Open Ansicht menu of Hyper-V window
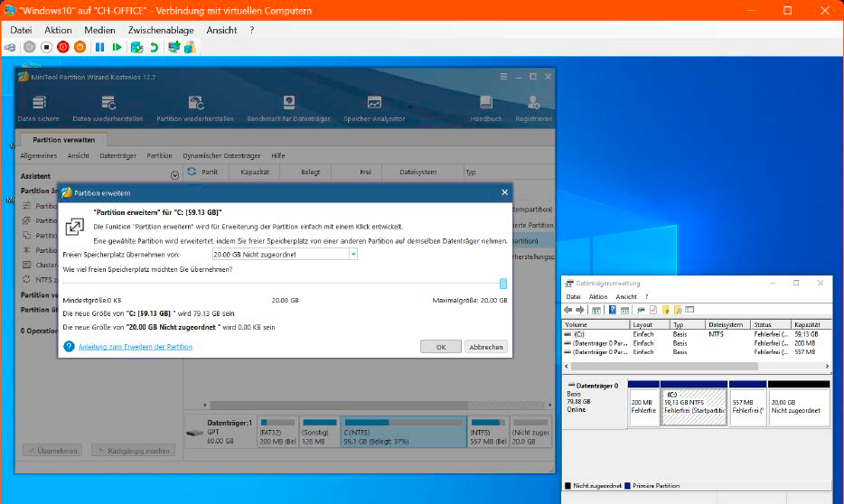Viewport: 844px width, 504px height. coord(221,30)
